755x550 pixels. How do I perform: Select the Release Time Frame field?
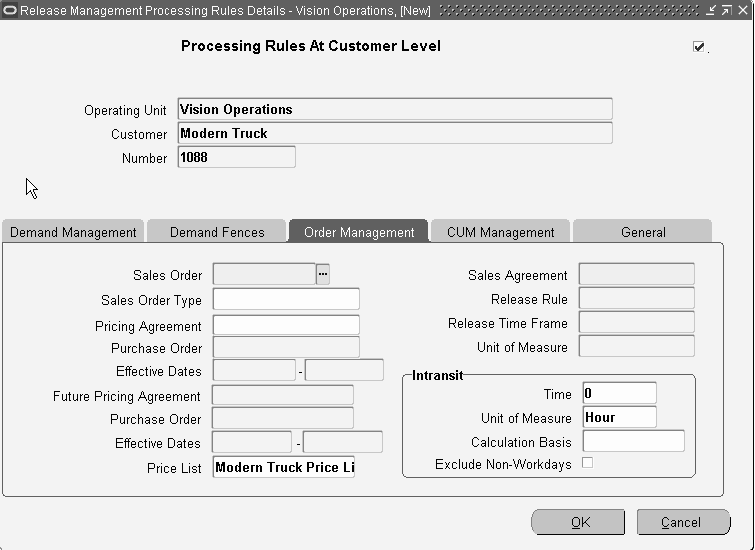pyautogui.click(x=637, y=322)
